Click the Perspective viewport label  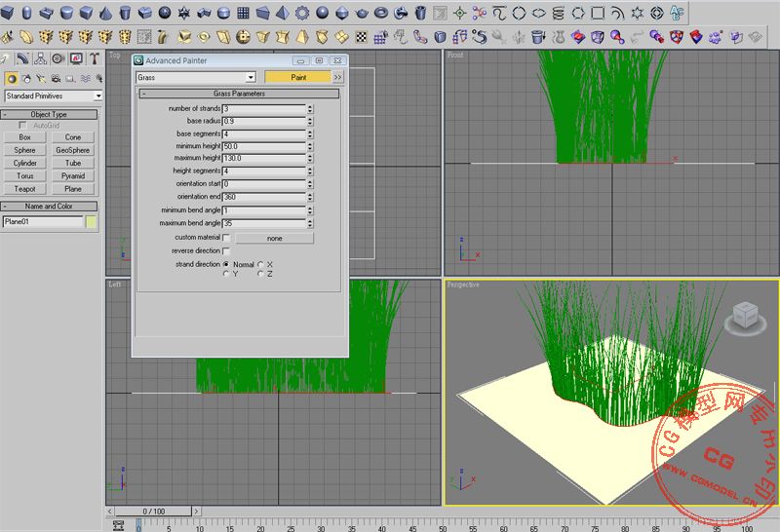(x=462, y=285)
